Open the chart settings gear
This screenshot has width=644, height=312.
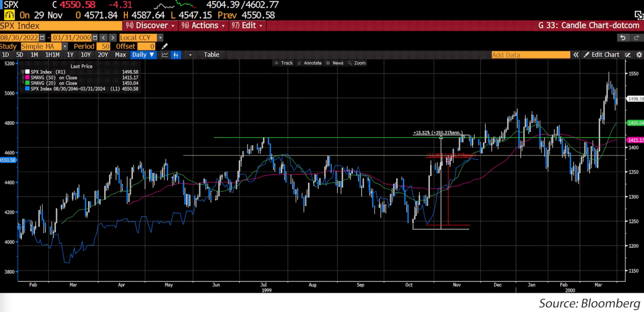[x=639, y=55]
